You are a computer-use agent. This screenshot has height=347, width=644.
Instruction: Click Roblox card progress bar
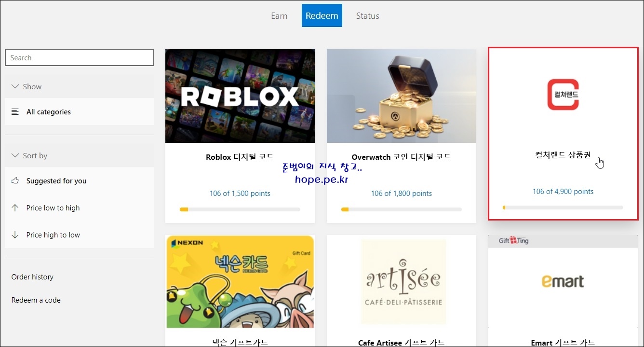240,209
